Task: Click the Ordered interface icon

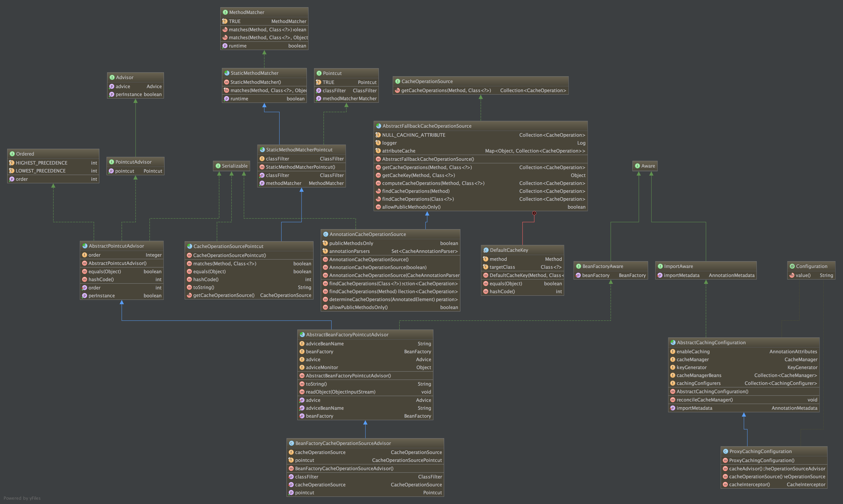Action: (x=12, y=154)
